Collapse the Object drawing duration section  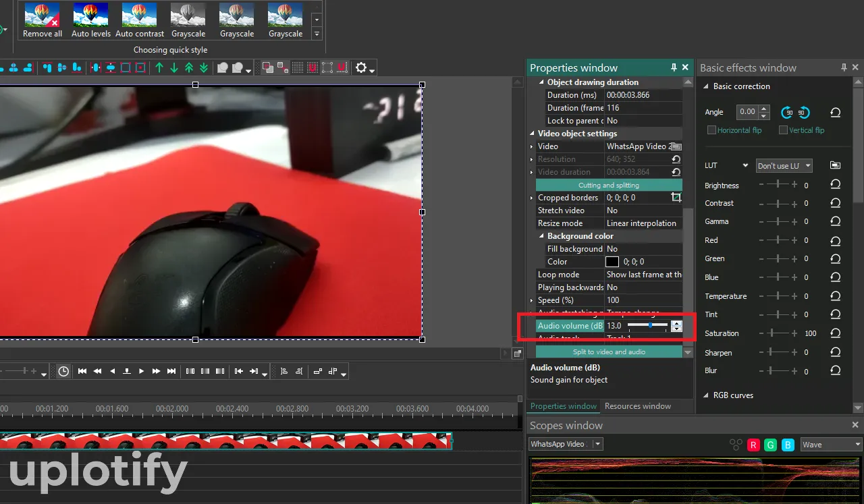click(x=541, y=82)
